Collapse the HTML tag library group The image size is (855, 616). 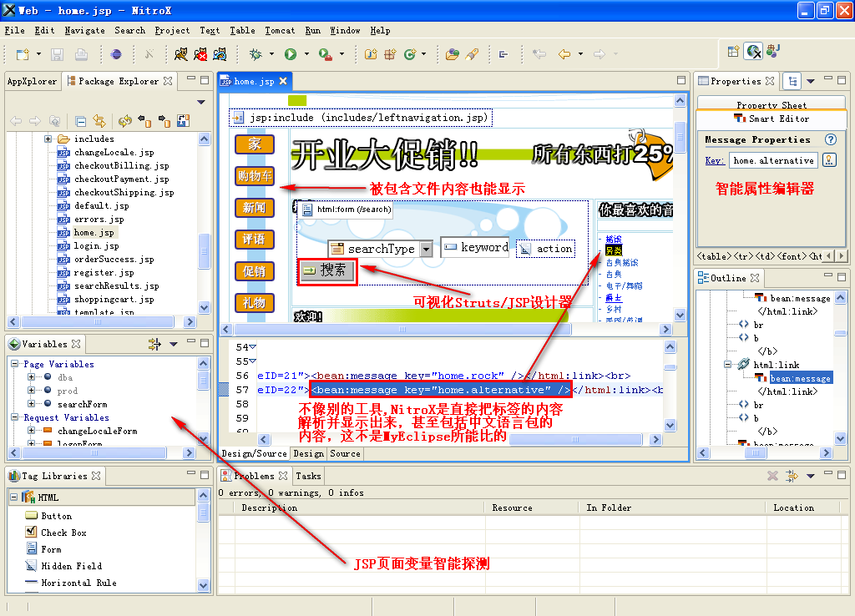[x=14, y=497]
